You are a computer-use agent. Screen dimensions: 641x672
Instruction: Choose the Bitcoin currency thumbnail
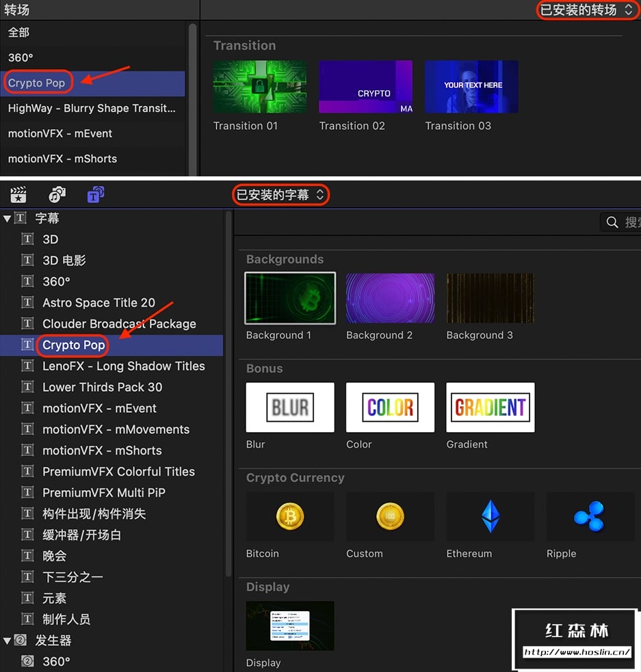coord(290,516)
